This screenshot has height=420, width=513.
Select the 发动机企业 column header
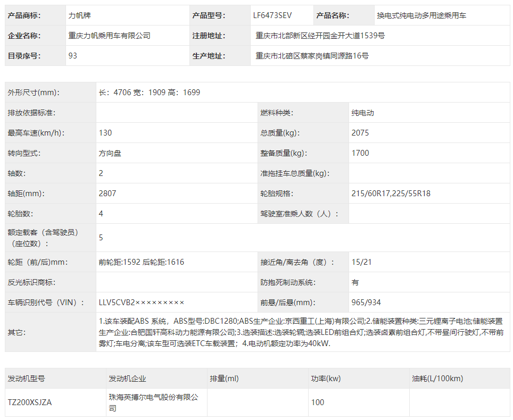(127, 379)
